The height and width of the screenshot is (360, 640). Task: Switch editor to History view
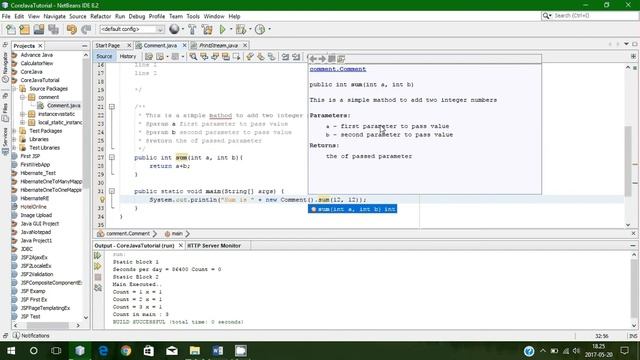[128, 56]
